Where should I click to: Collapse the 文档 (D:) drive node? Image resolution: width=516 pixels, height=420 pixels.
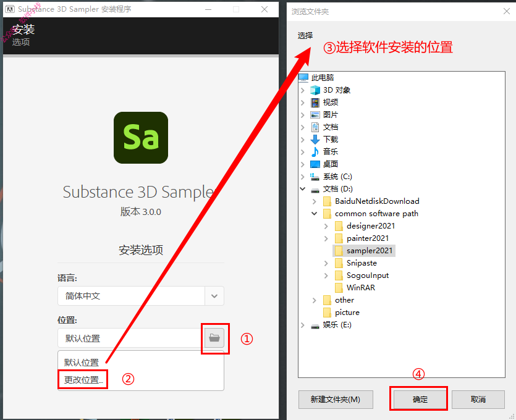pyautogui.click(x=303, y=189)
